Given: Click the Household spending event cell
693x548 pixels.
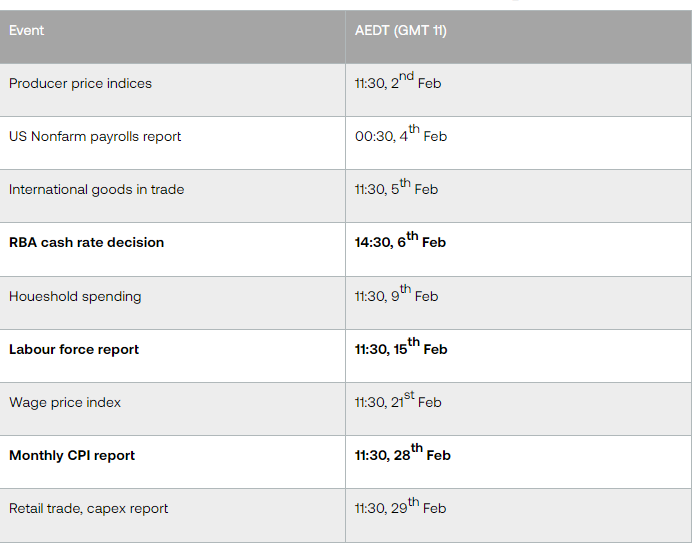Looking at the screenshot, I should [75, 297].
